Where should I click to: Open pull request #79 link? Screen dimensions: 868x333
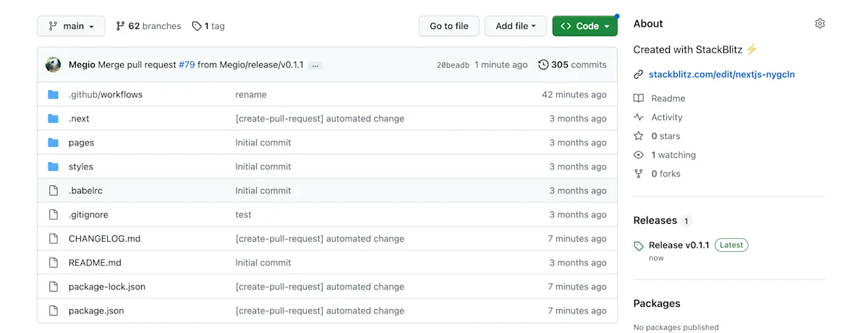click(x=187, y=64)
